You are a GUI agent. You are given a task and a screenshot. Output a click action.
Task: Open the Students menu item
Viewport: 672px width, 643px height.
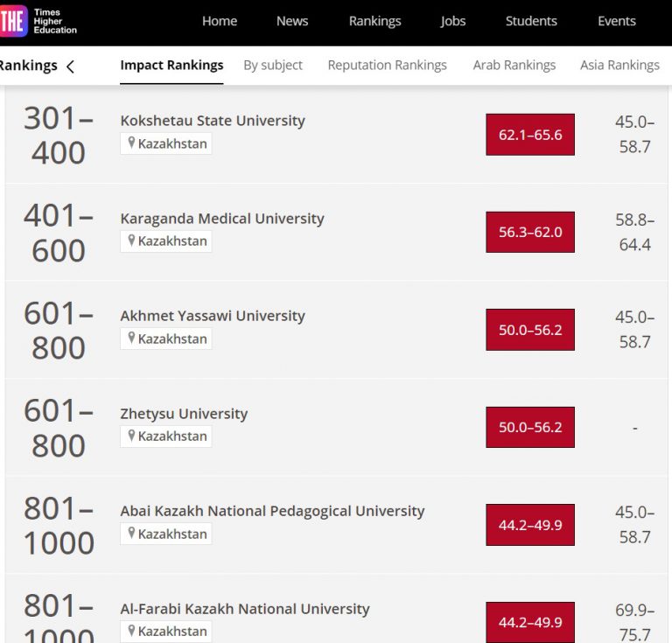point(531,21)
